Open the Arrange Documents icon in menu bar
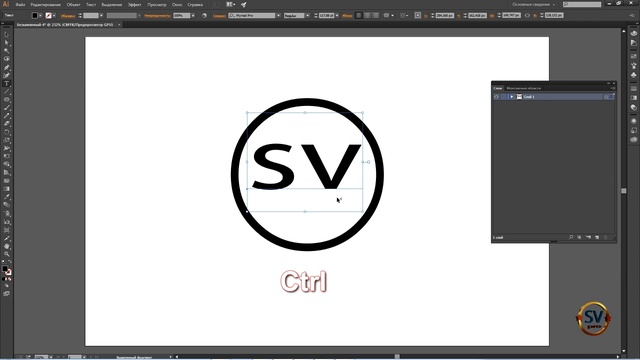 pos(230,4)
